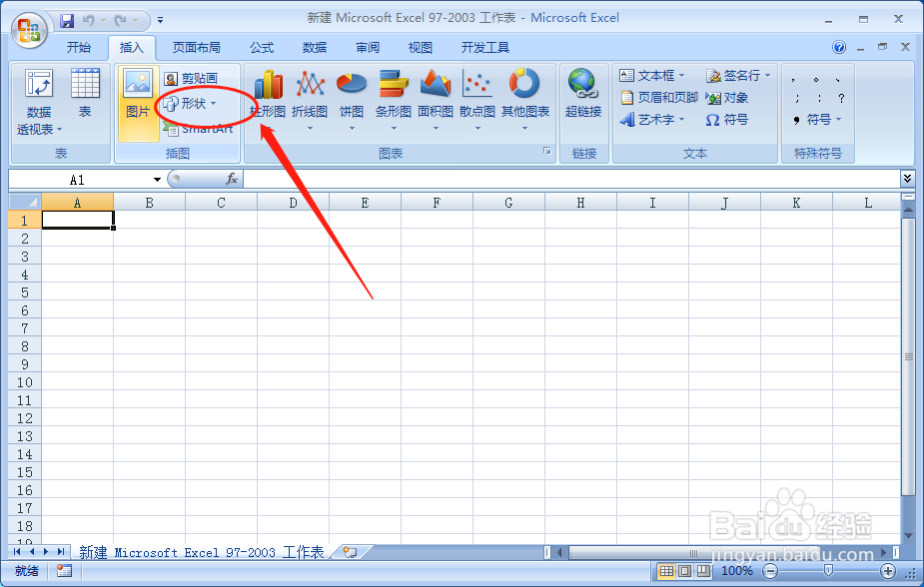Click the zoom slider handle

[828, 570]
